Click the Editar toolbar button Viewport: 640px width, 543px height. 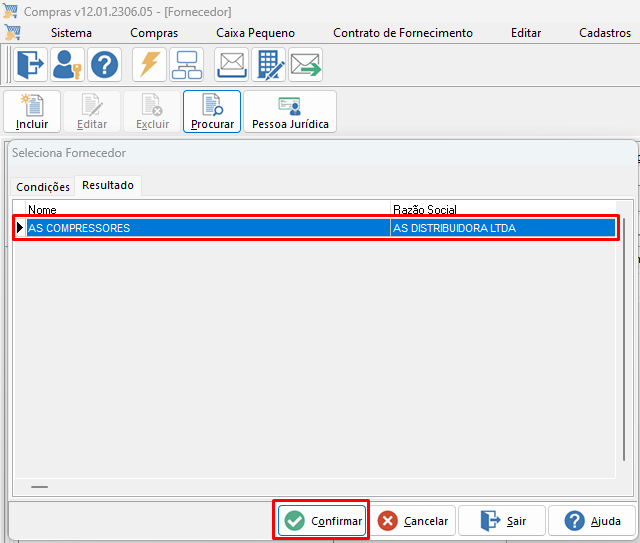tap(92, 111)
